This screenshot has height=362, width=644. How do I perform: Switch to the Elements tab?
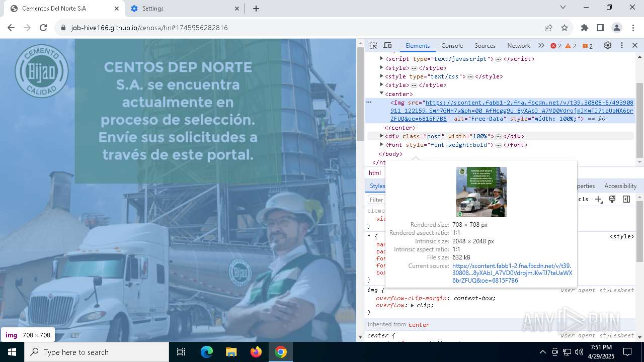pyautogui.click(x=418, y=45)
